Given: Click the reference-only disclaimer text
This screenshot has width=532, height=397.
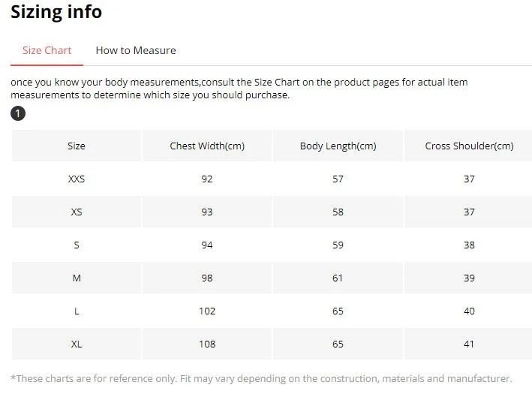Looking at the screenshot, I should [261, 378].
